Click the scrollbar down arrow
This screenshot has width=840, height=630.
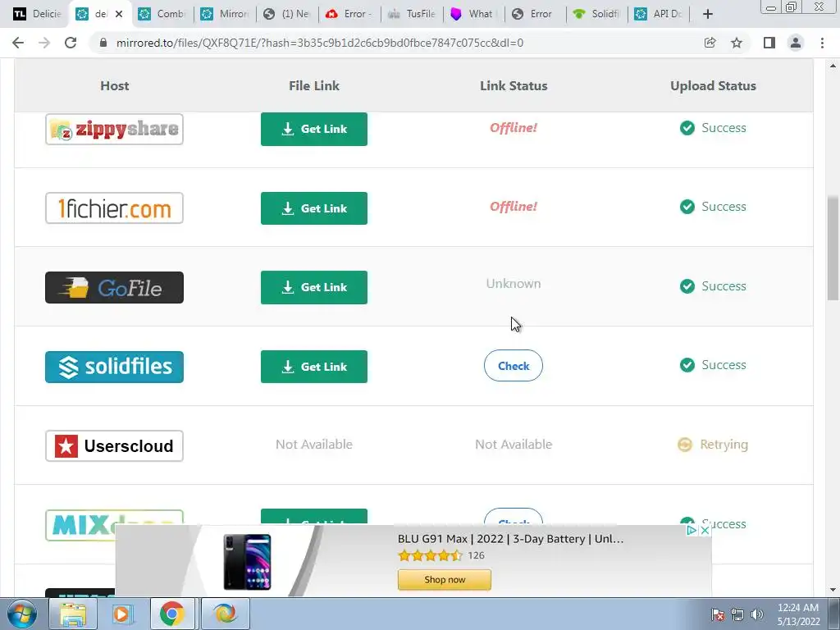833,590
